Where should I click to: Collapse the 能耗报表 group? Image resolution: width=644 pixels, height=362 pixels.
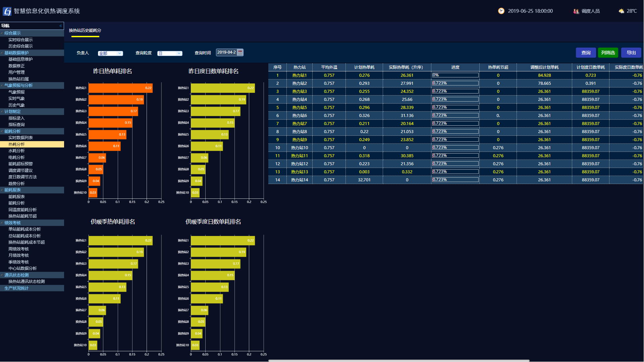[x=2, y=190]
